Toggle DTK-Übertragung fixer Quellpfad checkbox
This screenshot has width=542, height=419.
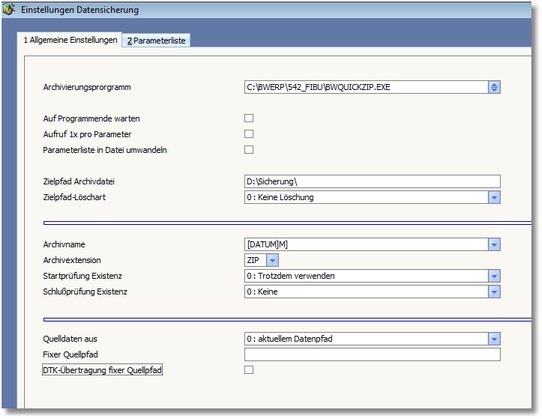[x=249, y=370]
